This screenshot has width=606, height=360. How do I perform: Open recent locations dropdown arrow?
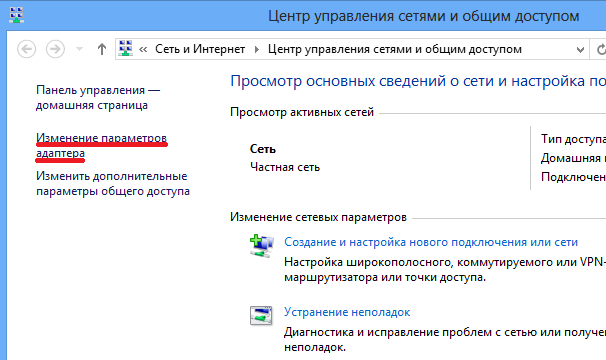[x=79, y=49]
